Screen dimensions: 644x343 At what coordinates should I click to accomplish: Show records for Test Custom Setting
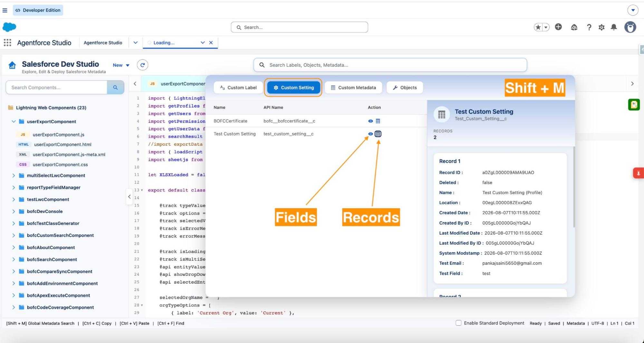[x=378, y=134]
